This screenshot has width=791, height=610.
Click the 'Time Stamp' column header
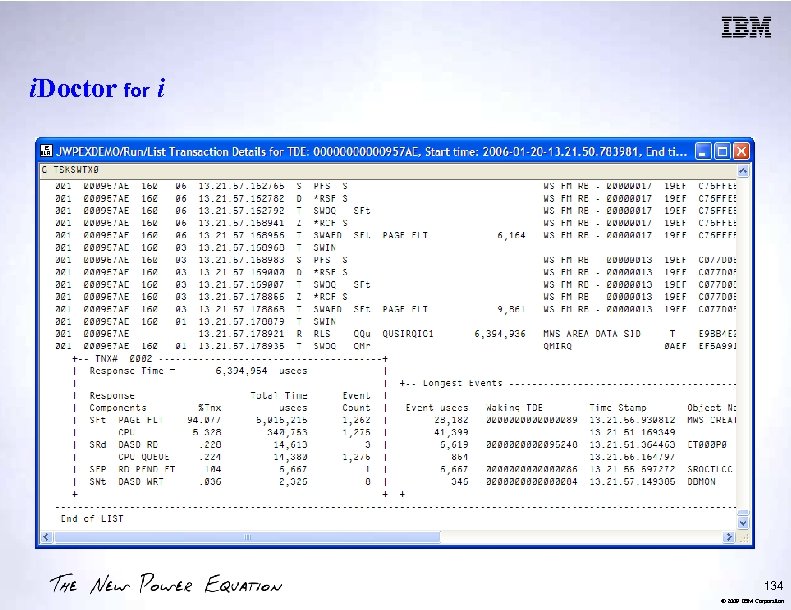[x=618, y=408]
